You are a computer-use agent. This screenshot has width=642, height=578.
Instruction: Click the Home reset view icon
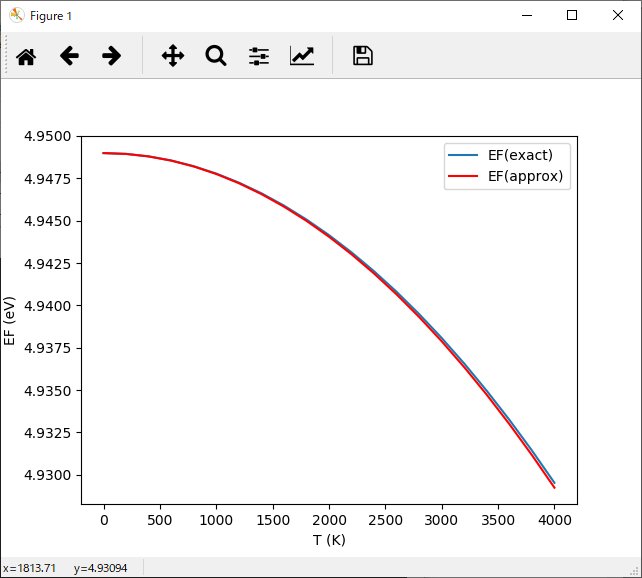pos(26,56)
